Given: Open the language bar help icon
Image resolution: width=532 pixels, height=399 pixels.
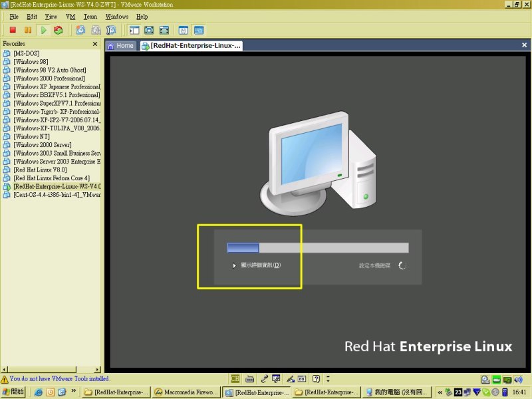Looking at the screenshot, I should tap(317, 378).
